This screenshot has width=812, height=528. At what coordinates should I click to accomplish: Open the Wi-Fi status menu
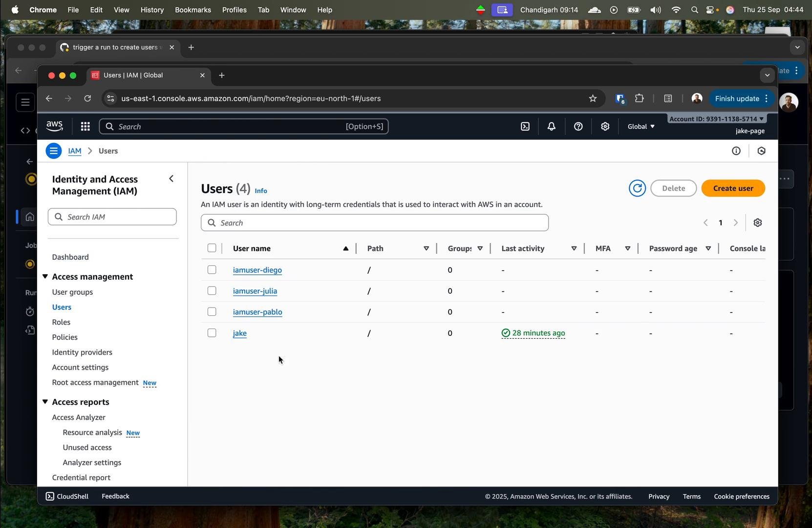pos(676,10)
